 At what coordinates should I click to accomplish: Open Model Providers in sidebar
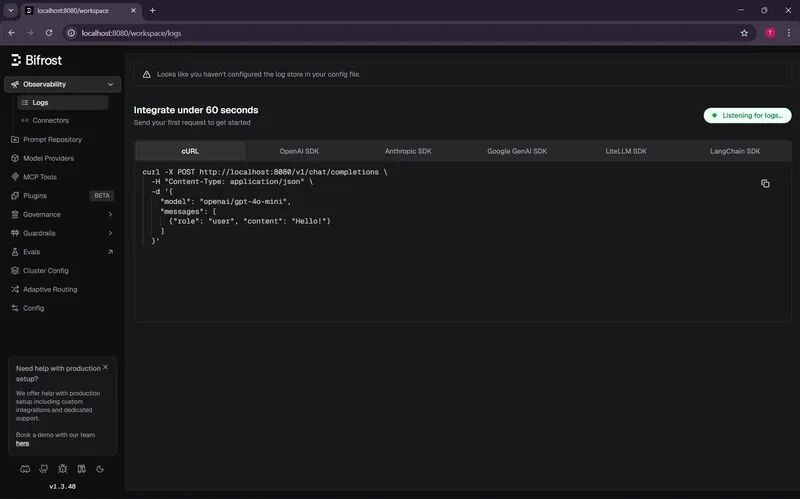tap(48, 158)
